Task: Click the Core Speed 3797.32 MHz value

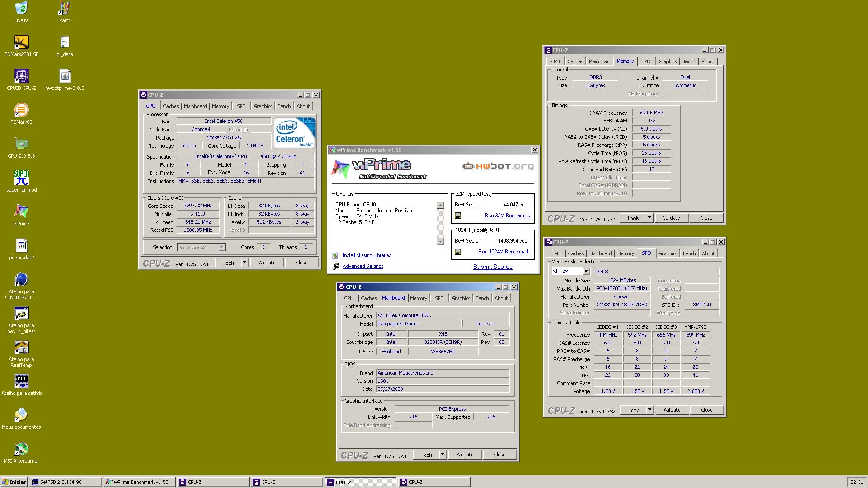Action: click(198, 206)
